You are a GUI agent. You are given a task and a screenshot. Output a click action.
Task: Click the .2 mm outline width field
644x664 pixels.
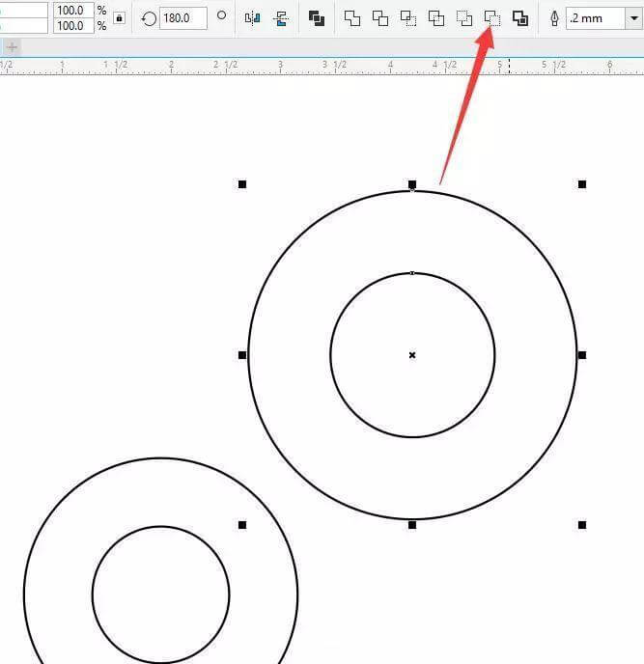tap(595, 17)
